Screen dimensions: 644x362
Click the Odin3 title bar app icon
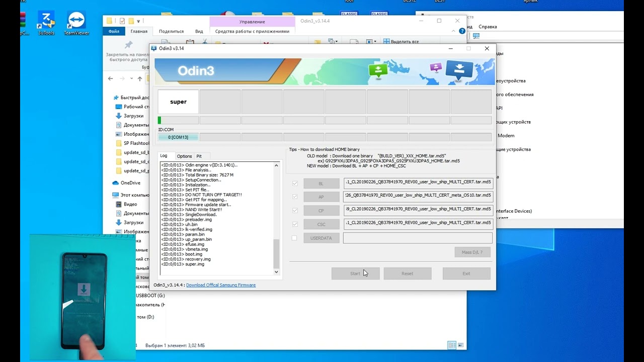154,48
